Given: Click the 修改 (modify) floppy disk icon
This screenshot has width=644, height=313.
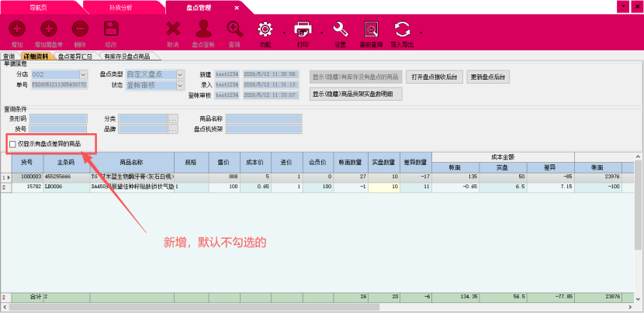Looking at the screenshot, I should tap(111, 29).
